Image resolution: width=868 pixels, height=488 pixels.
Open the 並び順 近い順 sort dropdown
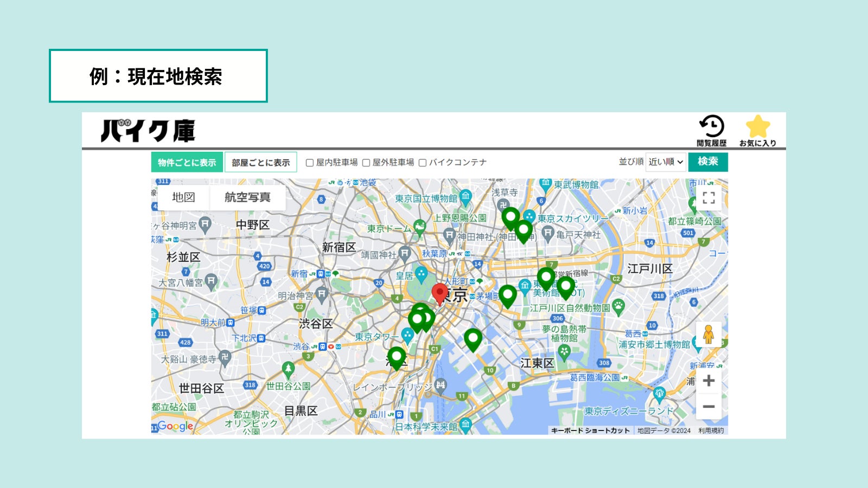666,162
